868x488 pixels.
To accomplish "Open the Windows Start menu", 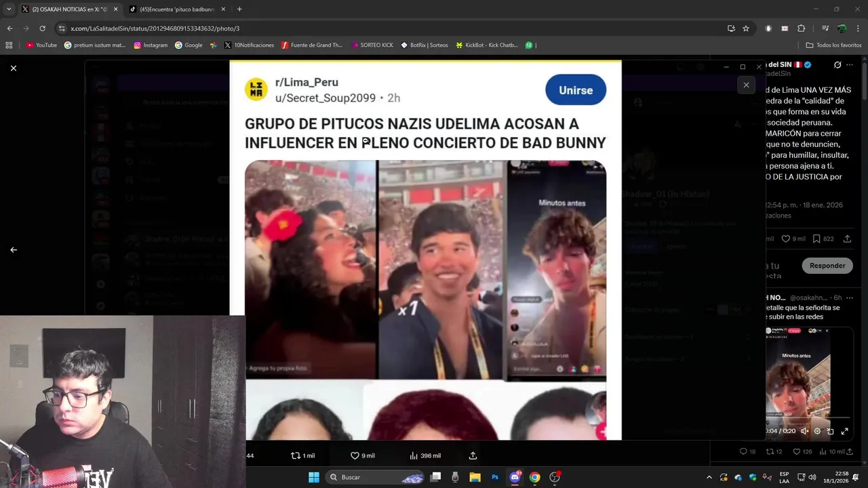I will tap(314, 477).
